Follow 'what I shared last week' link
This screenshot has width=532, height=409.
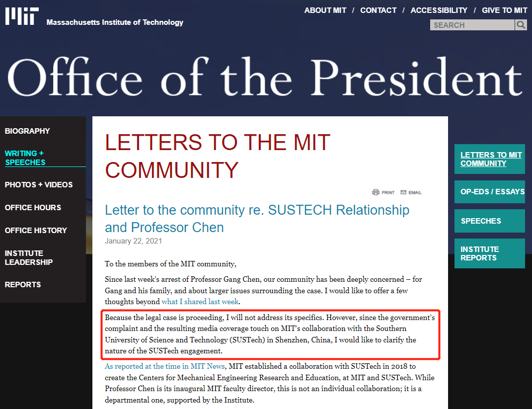pos(200,302)
